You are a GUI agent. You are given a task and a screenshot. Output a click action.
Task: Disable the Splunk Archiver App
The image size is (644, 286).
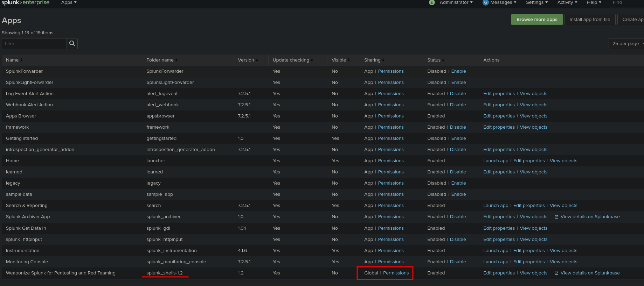click(x=458, y=217)
